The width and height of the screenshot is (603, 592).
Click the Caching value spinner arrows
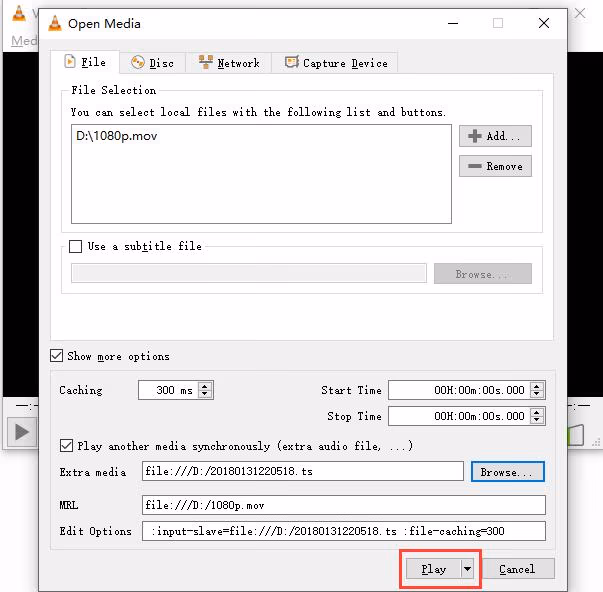coord(205,391)
